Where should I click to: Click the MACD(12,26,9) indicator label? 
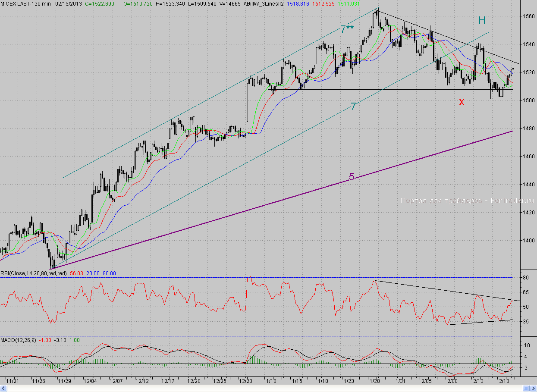pyautogui.click(x=18, y=340)
